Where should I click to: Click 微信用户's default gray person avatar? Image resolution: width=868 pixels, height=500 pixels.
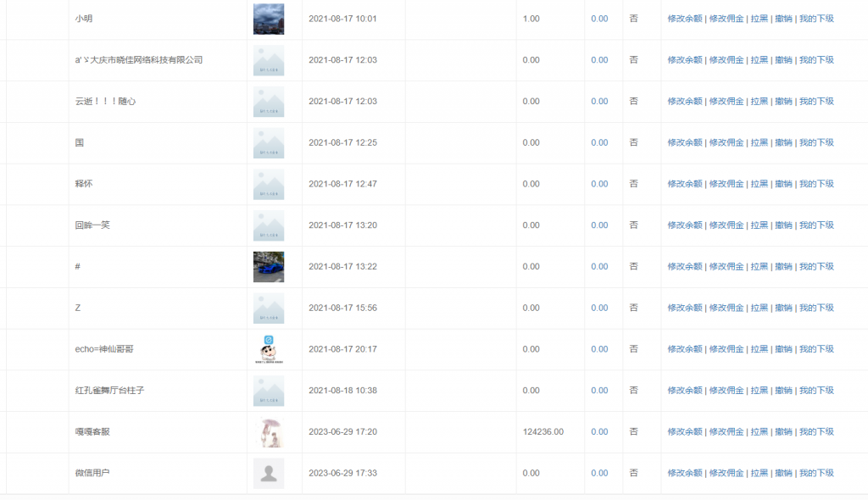click(268, 473)
